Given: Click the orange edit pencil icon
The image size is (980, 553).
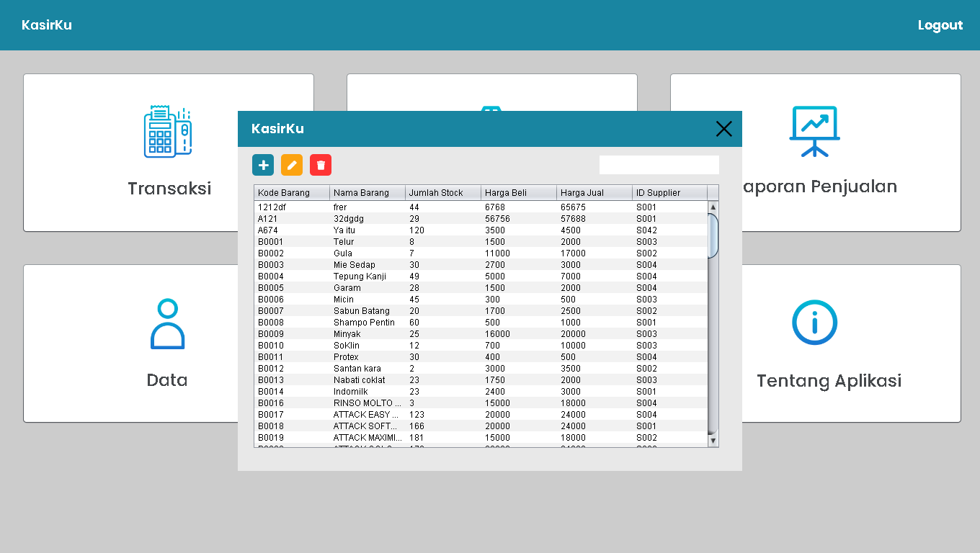Looking at the screenshot, I should 292,165.
